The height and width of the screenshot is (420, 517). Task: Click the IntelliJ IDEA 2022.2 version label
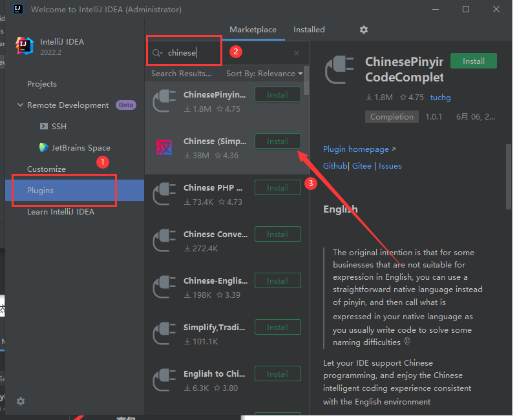tap(51, 52)
